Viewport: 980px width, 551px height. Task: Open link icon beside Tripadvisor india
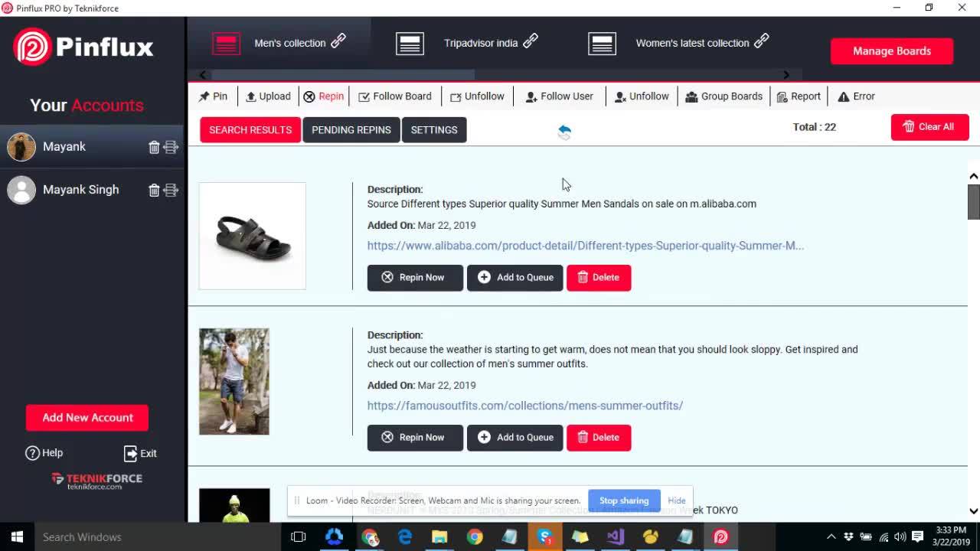point(530,41)
